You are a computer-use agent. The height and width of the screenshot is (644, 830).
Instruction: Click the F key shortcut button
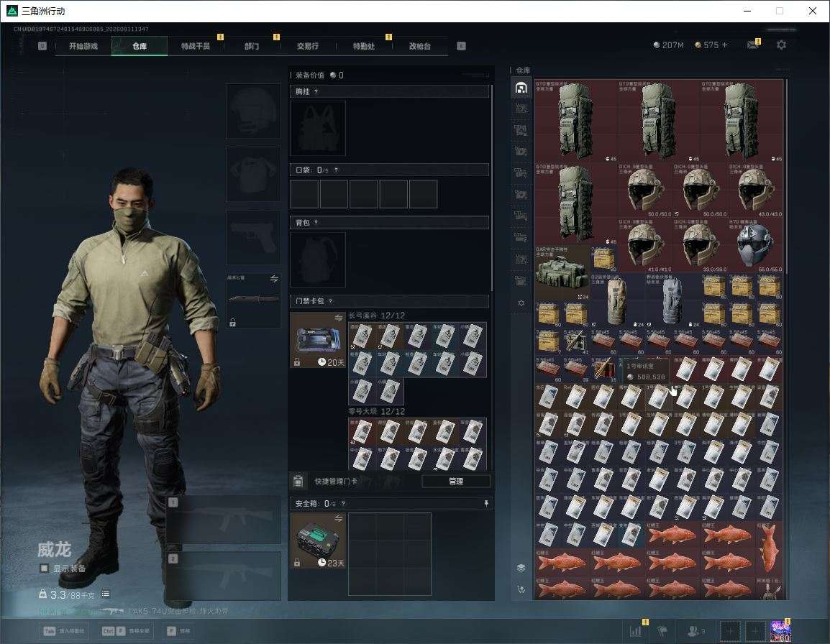(178, 631)
